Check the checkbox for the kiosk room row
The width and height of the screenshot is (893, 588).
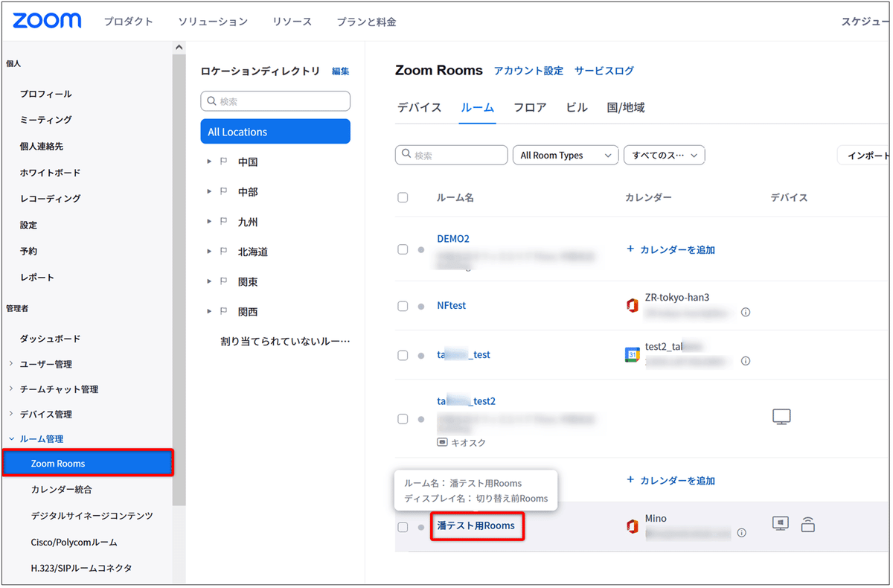coord(403,419)
